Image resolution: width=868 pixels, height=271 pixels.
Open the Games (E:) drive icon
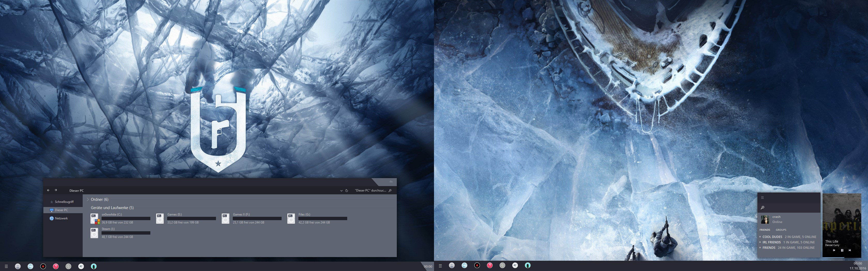tap(160, 219)
